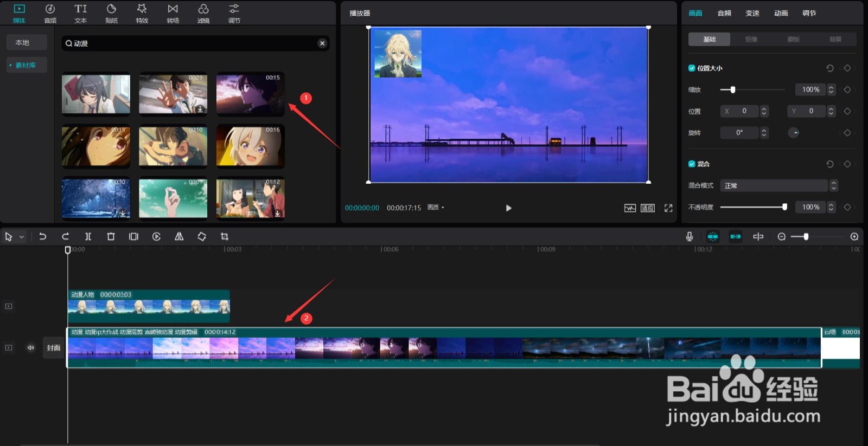Reset the 位置大小 settings
This screenshot has width=868, height=446.
click(x=829, y=68)
